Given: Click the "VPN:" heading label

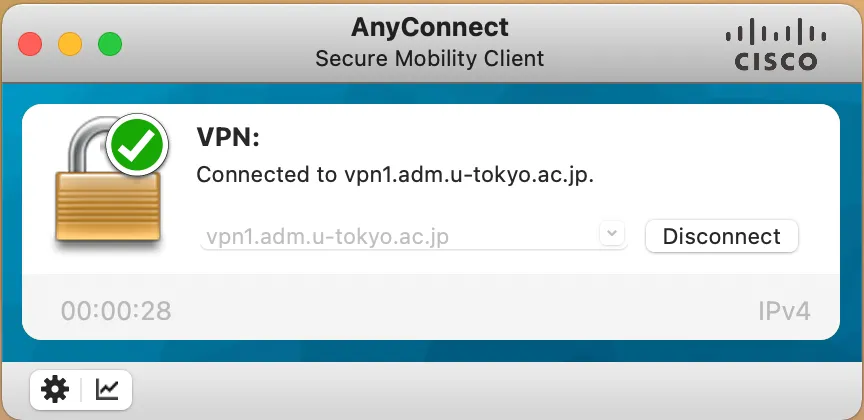Looking at the screenshot, I should 228,137.
